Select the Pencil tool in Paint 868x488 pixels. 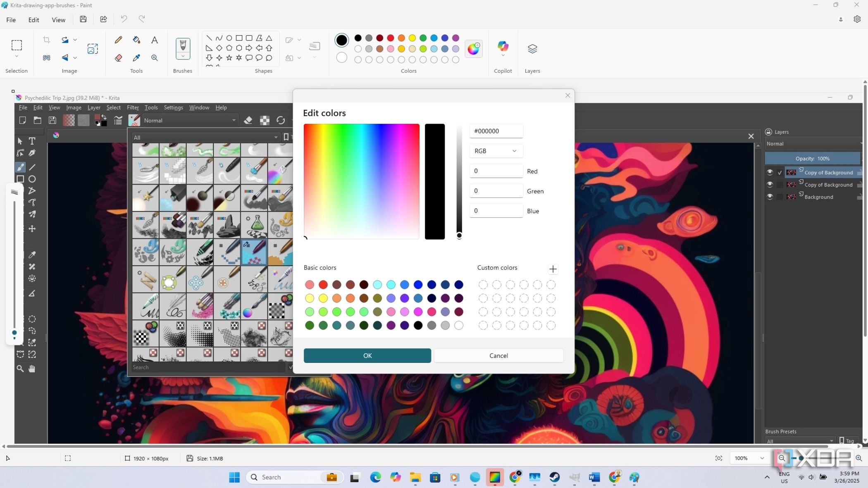(118, 40)
